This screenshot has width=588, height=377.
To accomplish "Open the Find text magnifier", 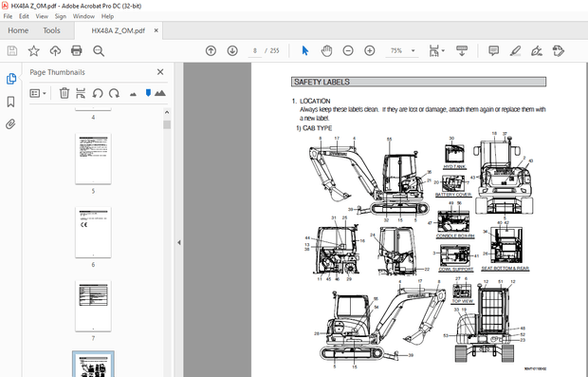I will point(99,50).
